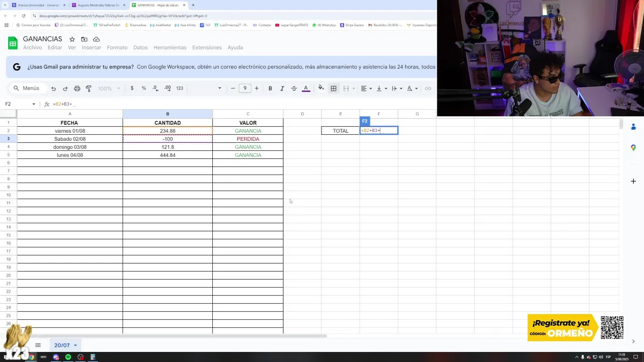
Task: Open the Editar menu
Action: [55, 48]
